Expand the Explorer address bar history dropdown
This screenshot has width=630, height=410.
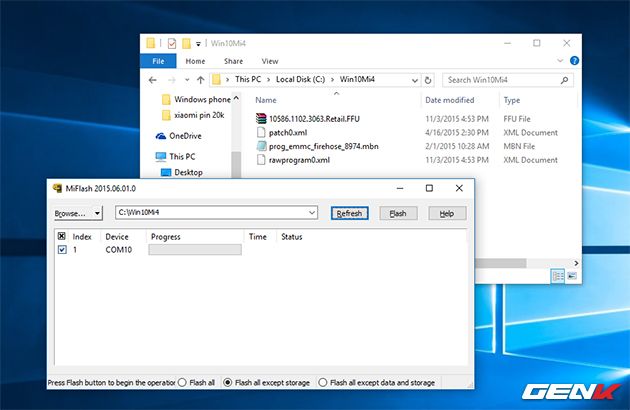point(415,80)
